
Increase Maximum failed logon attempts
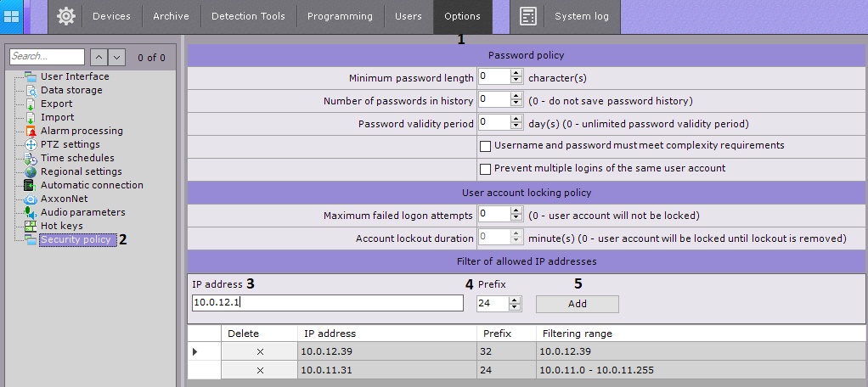tap(516, 211)
